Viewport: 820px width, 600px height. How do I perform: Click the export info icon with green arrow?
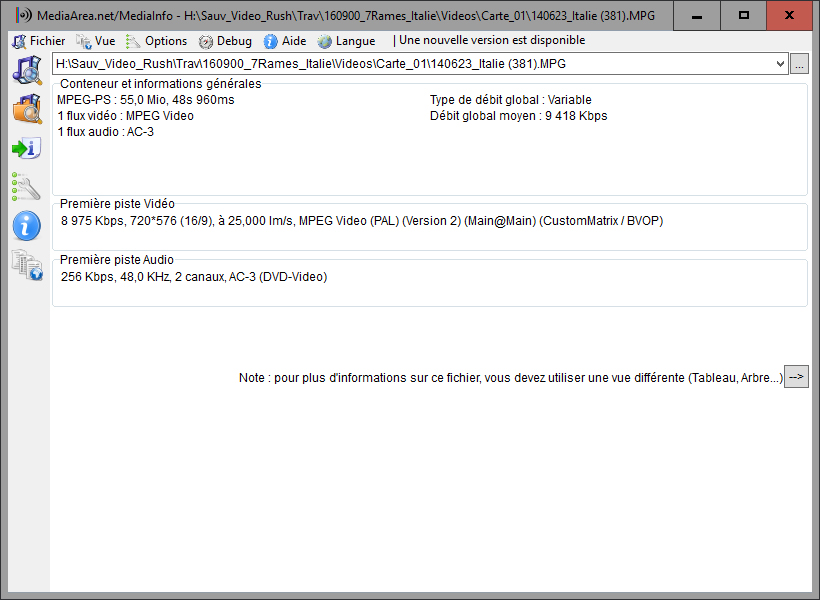coord(27,149)
